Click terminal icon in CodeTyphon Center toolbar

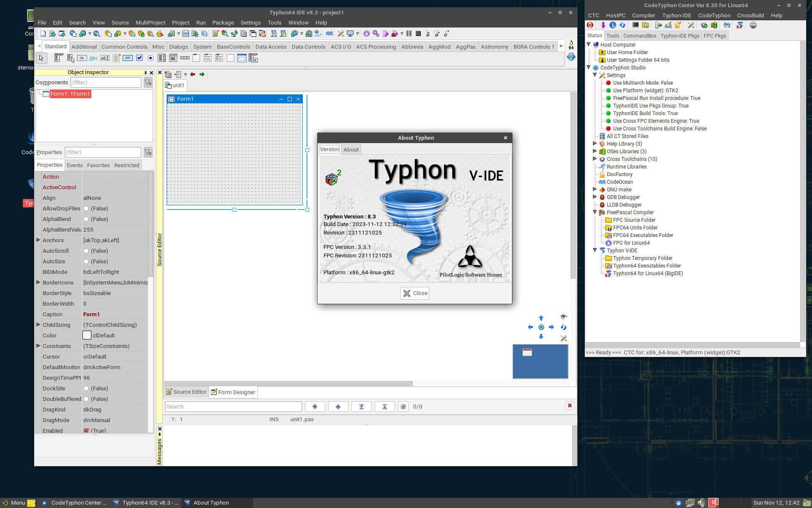pos(635,25)
